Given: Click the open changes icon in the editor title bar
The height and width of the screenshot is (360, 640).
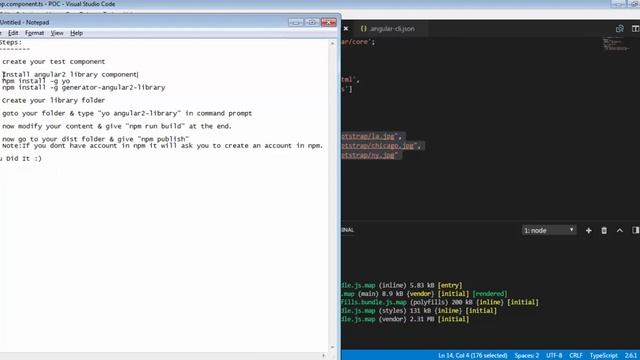Looking at the screenshot, I should (x=620, y=29).
